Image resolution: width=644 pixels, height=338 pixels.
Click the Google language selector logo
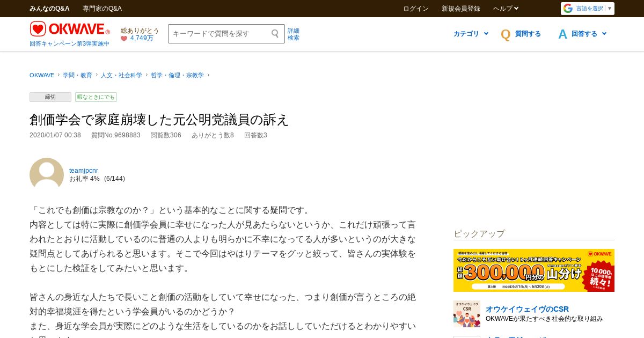[x=568, y=9]
